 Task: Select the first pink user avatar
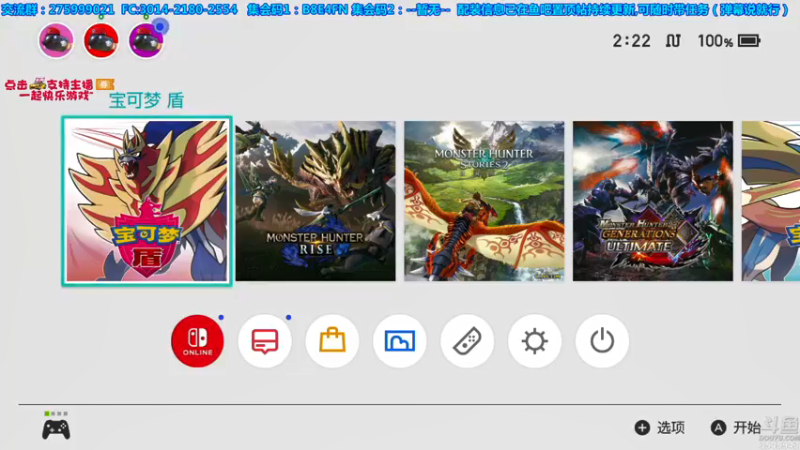pos(56,40)
